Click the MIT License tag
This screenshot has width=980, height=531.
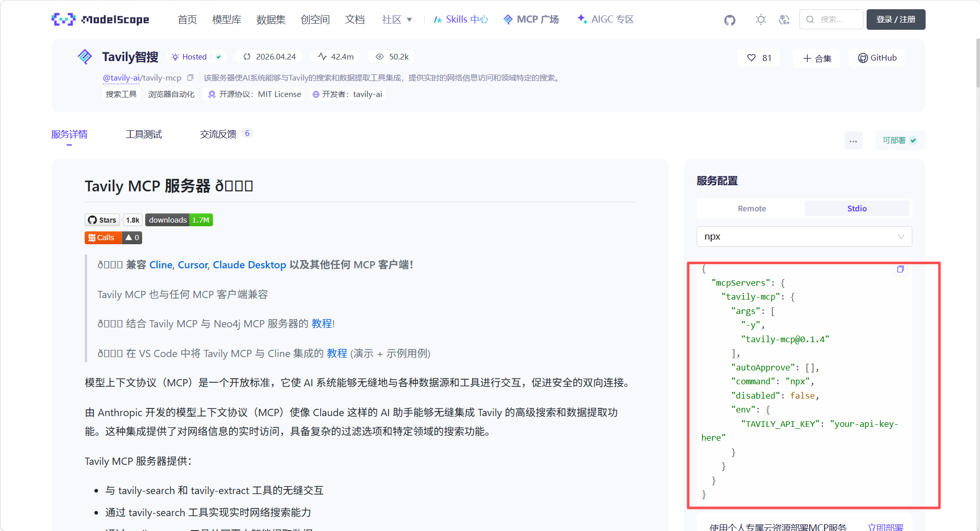254,94
